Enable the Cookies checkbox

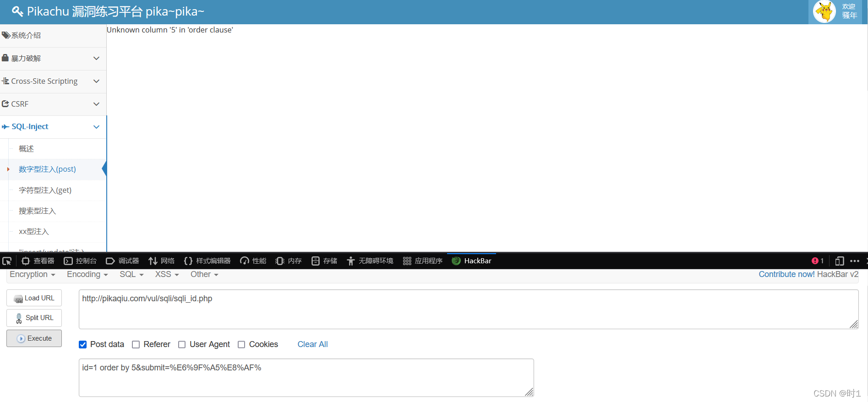(x=241, y=345)
